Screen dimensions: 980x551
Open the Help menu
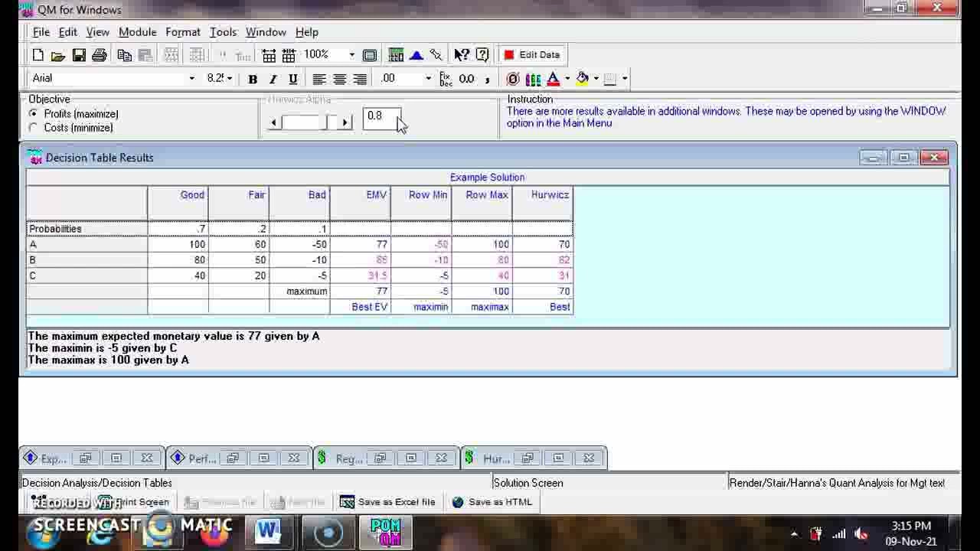click(307, 32)
